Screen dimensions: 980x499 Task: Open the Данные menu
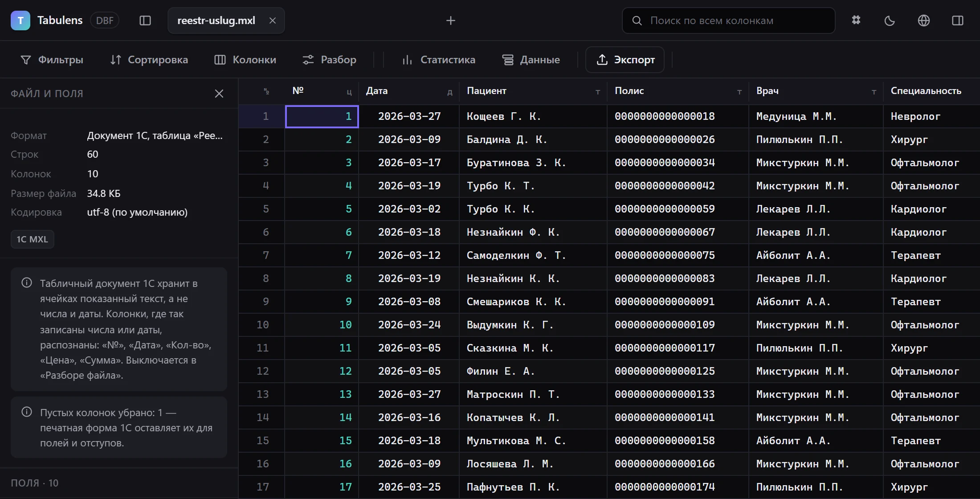(531, 60)
